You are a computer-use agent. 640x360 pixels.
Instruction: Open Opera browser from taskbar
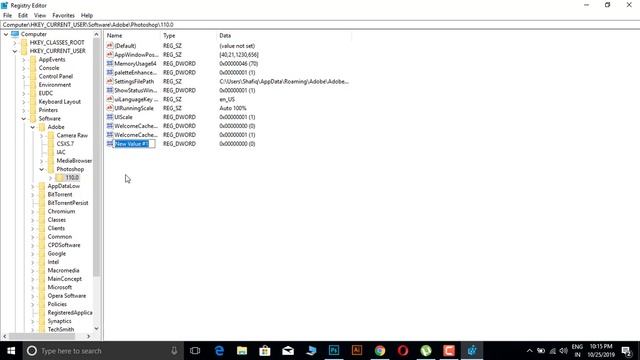pyautogui.click(x=403, y=351)
